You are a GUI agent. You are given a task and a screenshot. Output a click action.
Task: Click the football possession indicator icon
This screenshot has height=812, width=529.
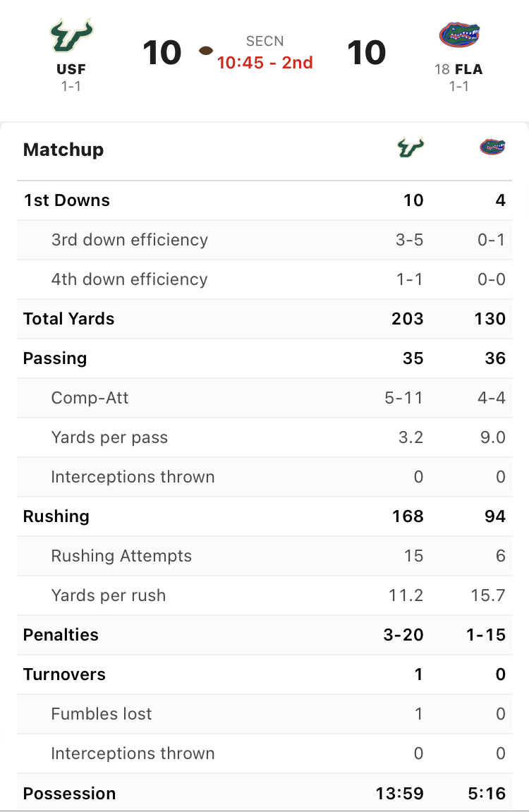[x=206, y=50]
